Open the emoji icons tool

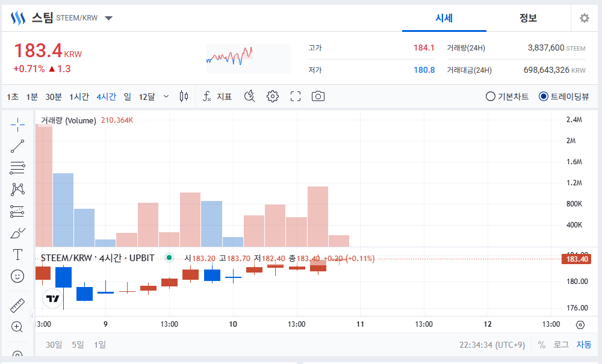click(x=17, y=276)
